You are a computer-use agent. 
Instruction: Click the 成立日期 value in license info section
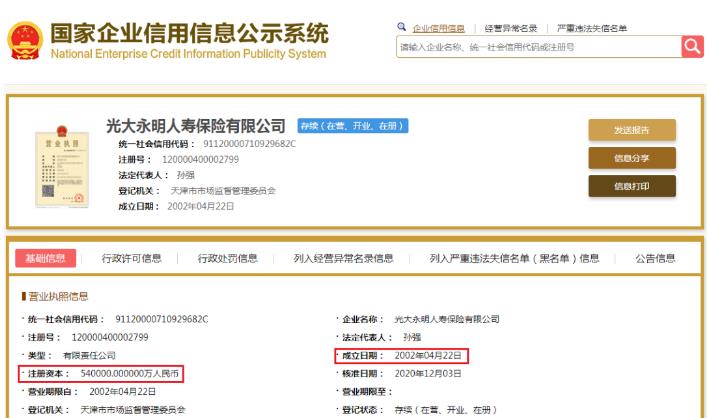pos(428,356)
